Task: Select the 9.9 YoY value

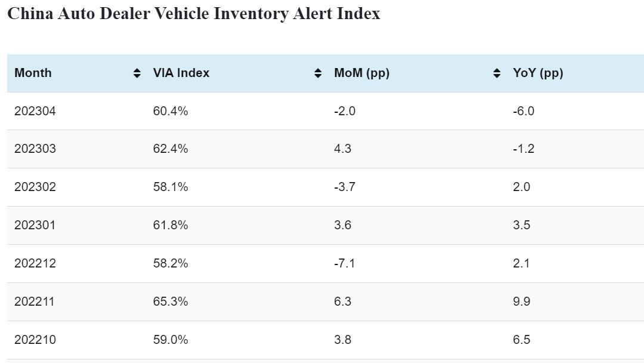Action: point(521,302)
